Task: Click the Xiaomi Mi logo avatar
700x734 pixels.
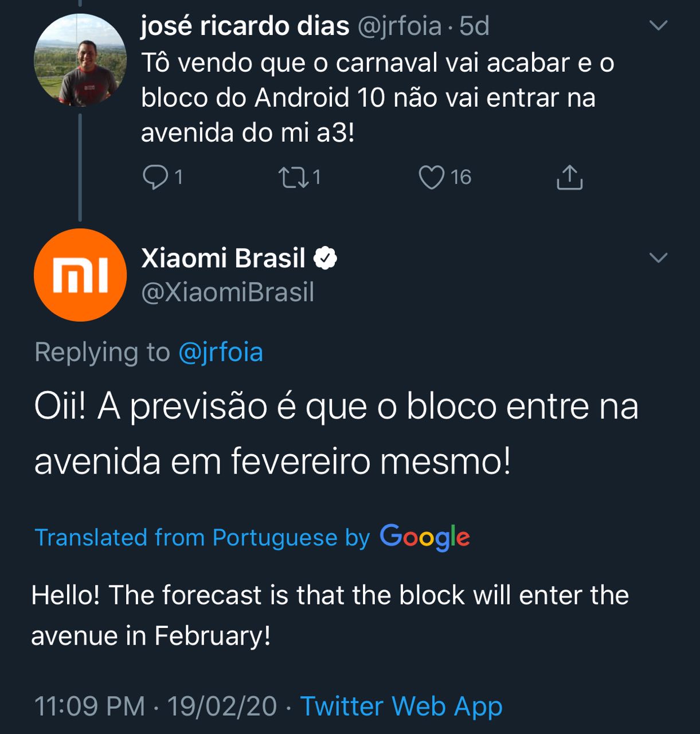Action: [80, 275]
